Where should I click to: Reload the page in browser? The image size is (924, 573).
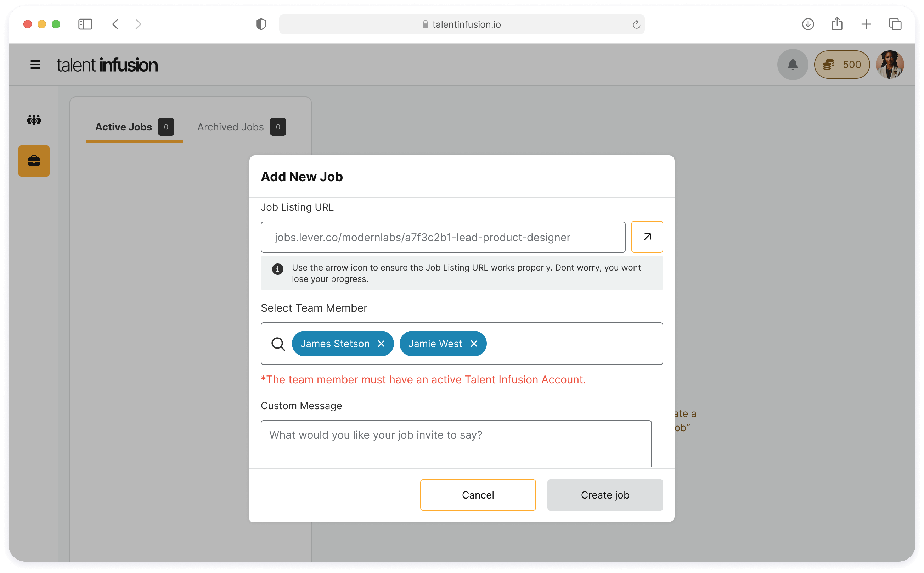pyautogui.click(x=636, y=24)
